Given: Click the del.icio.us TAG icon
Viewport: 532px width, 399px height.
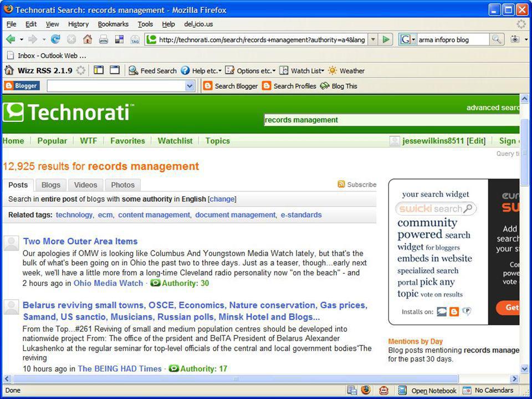Looking at the screenshot, I should [135, 40].
